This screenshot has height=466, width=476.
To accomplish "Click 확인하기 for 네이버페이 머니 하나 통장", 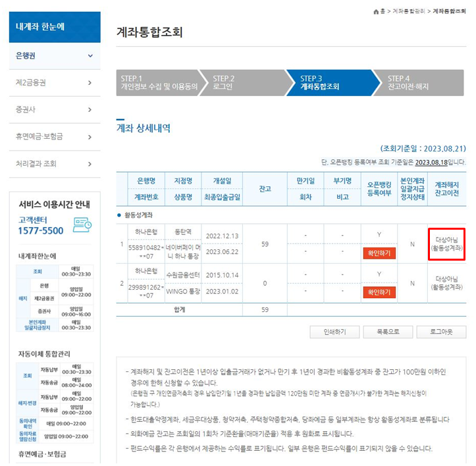I will point(379,253).
